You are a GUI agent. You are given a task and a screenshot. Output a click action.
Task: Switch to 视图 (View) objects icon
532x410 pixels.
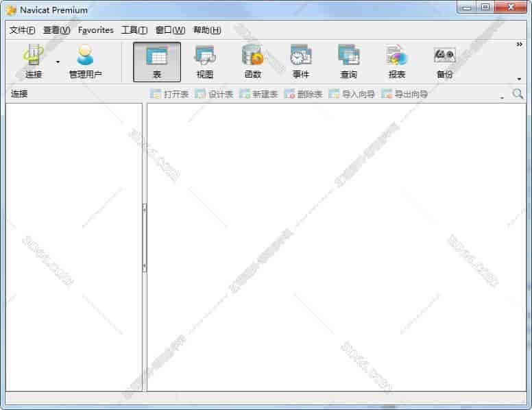click(x=205, y=61)
